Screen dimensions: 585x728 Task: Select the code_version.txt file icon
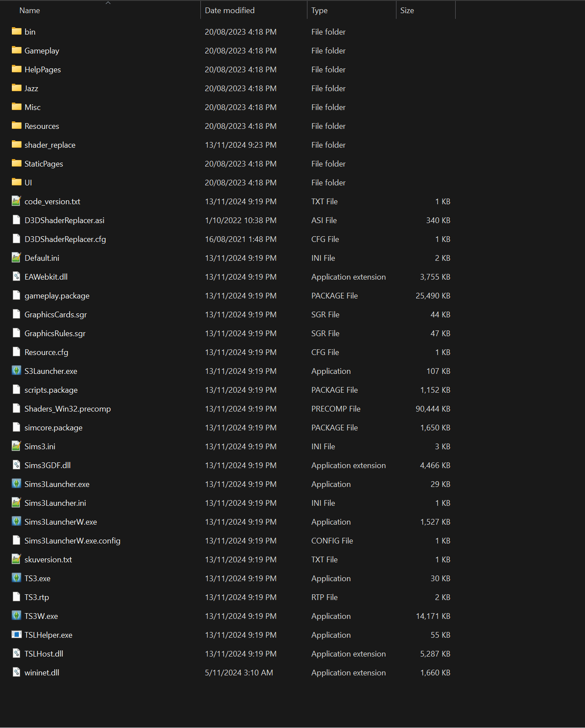coord(17,201)
